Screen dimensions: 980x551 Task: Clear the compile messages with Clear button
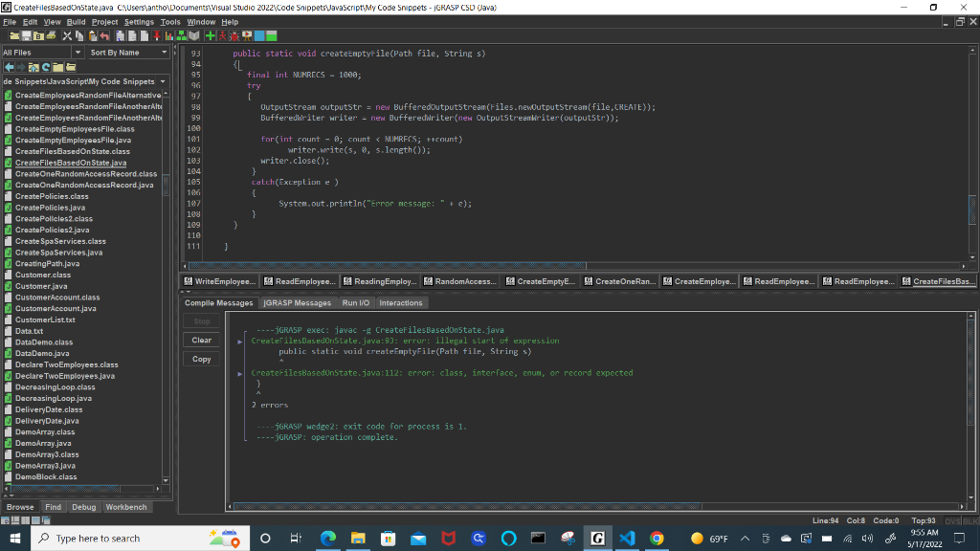[201, 339]
